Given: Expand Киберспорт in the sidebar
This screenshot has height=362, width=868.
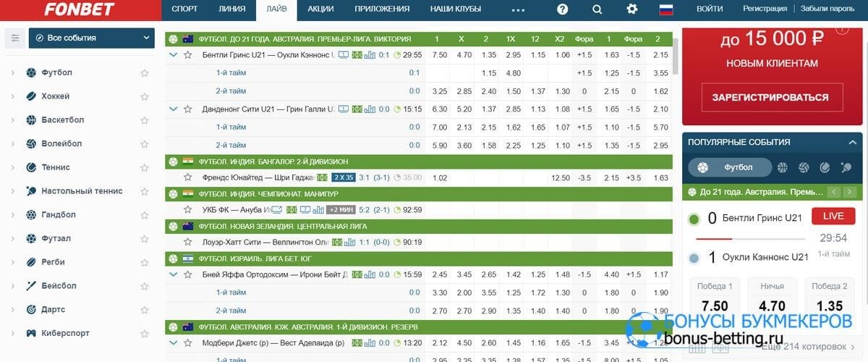Looking at the screenshot, I should click(12, 333).
